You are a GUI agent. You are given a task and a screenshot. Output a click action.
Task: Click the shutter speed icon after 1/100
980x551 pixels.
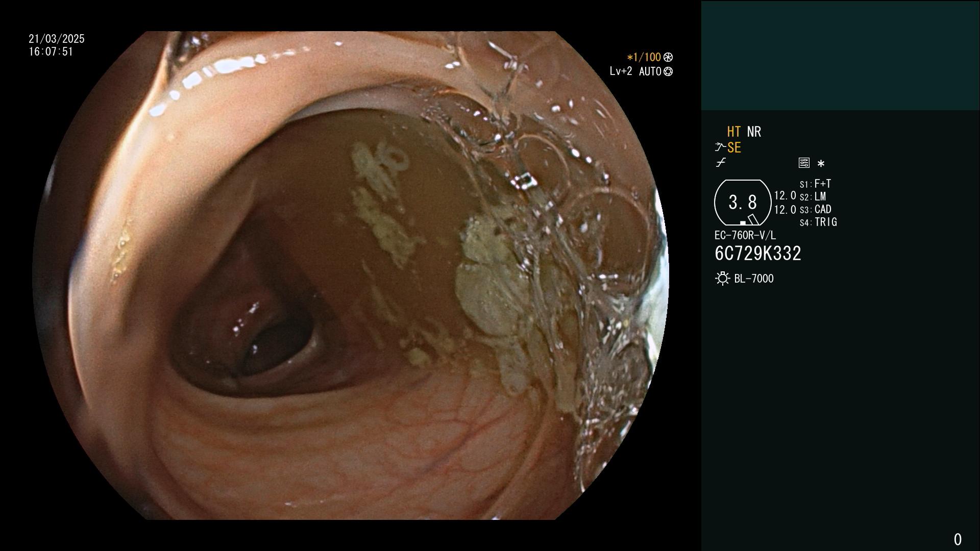point(668,57)
